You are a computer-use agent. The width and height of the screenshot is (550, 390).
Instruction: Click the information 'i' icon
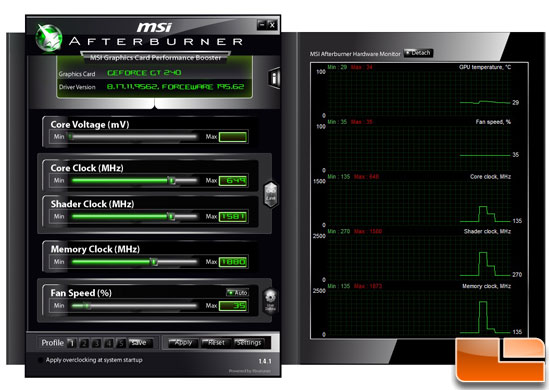(274, 78)
